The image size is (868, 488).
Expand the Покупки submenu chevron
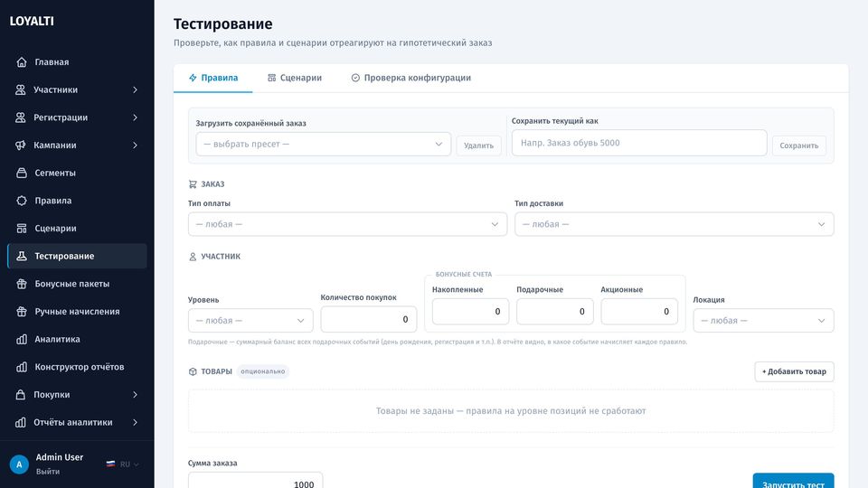(135, 395)
